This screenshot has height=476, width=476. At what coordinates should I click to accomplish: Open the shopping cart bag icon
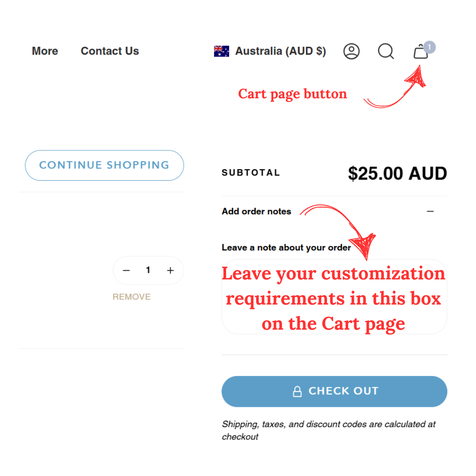pyautogui.click(x=420, y=52)
